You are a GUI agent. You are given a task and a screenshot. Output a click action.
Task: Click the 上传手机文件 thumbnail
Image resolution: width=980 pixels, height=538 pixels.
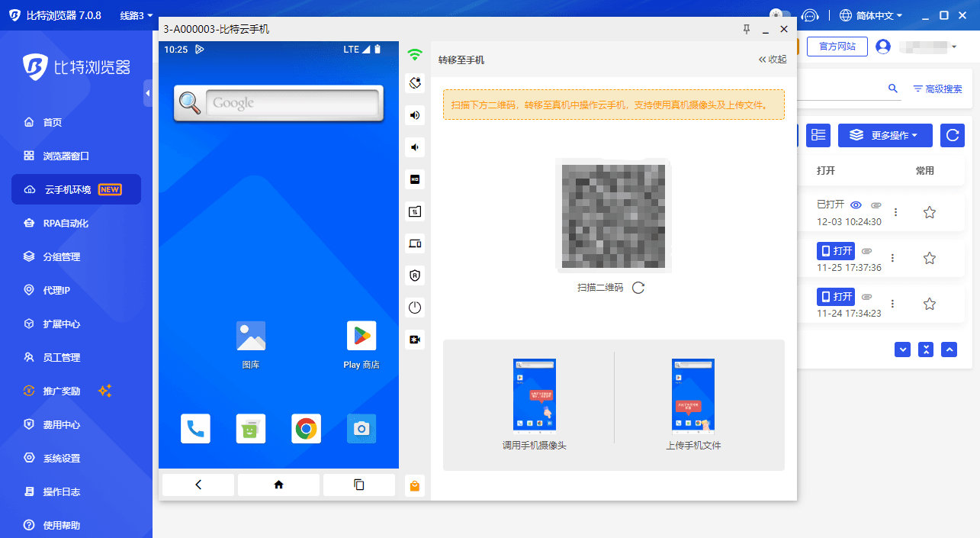point(692,395)
